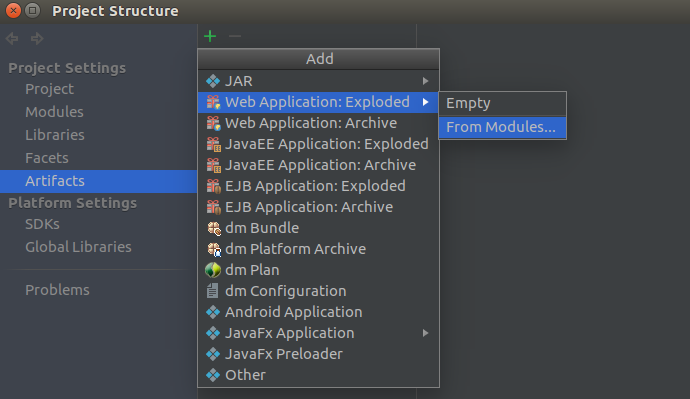Click the Other diamond icon
690x399 pixels.
click(x=213, y=375)
